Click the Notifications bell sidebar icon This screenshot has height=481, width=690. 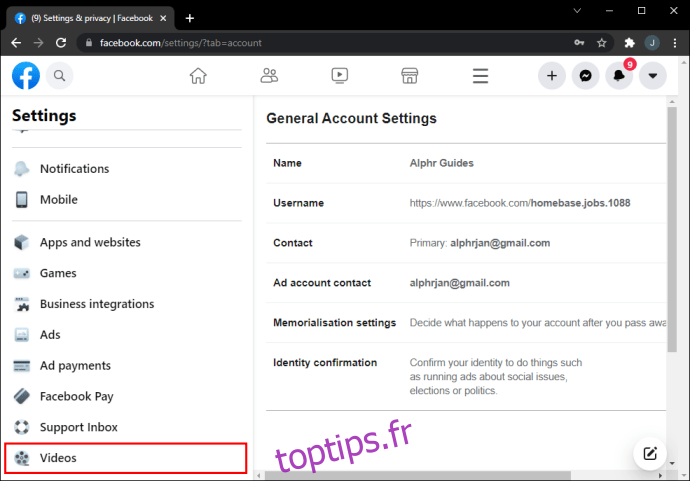[x=22, y=169]
